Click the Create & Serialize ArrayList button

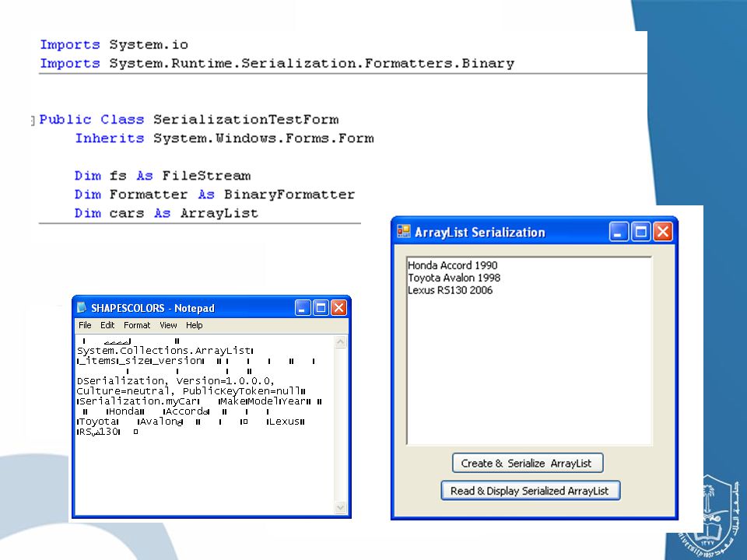(x=528, y=464)
